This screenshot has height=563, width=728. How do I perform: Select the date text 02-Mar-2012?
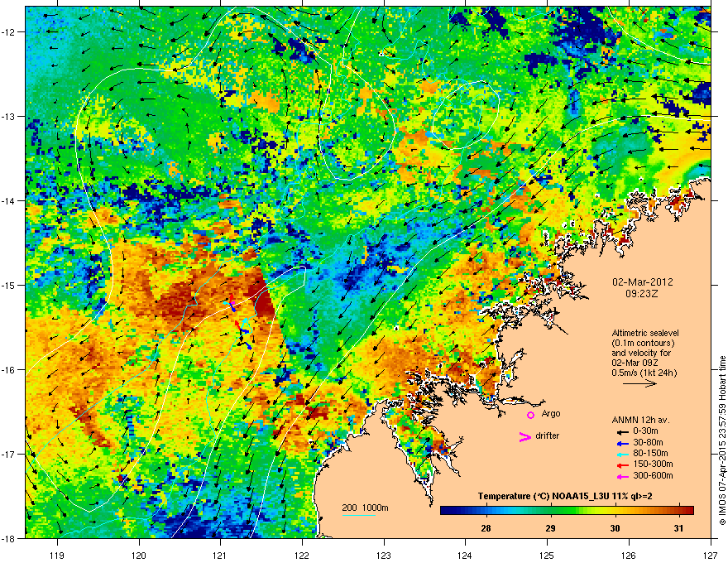tap(643, 282)
